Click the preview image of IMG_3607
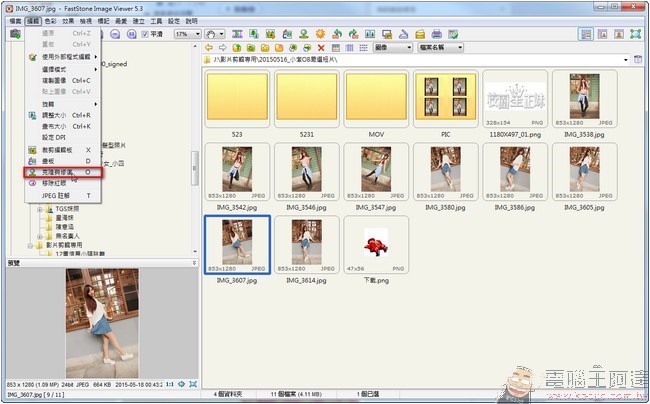 pyautogui.click(x=102, y=323)
